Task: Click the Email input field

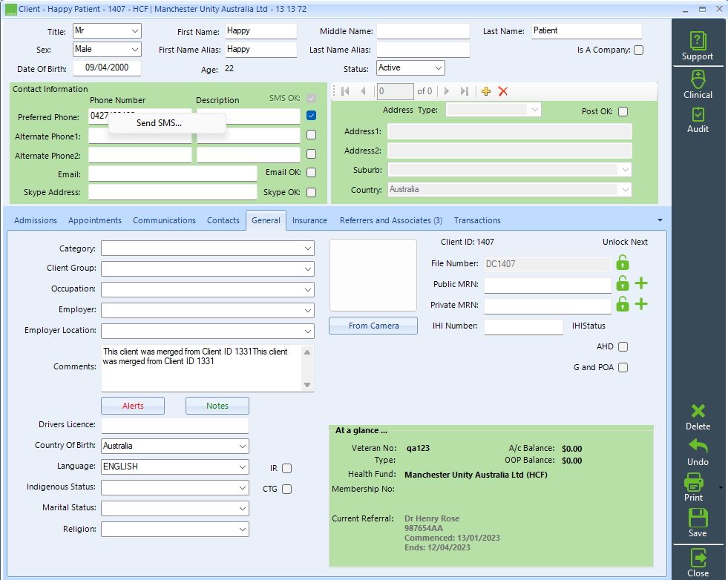Action: pyautogui.click(x=173, y=174)
